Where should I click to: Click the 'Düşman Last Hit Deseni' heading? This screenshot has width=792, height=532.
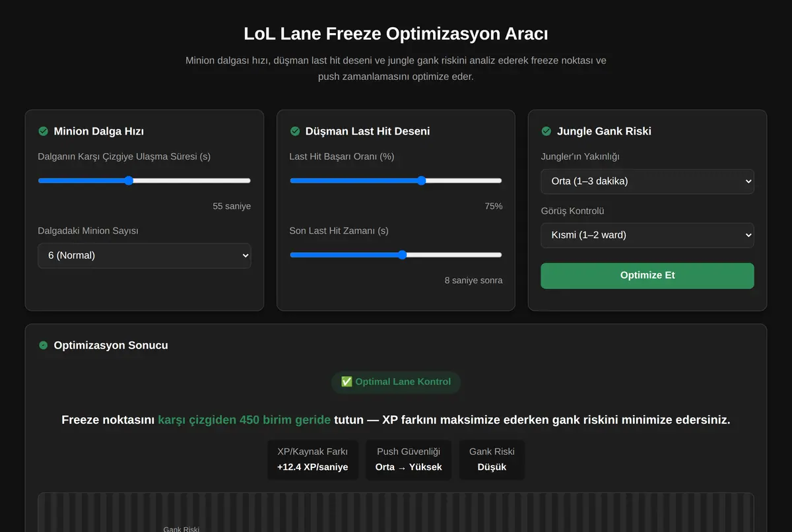point(368,131)
